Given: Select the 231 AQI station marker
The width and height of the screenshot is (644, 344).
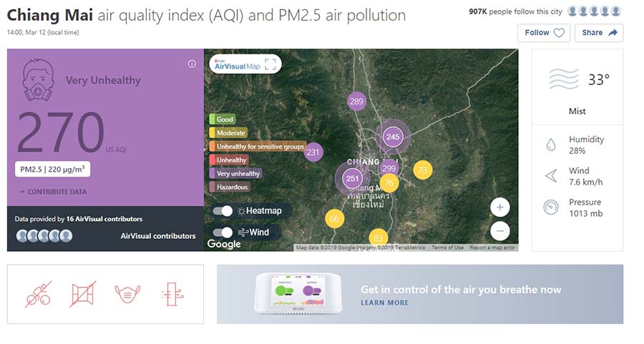Looking at the screenshot, I should (x=313, y=152).
